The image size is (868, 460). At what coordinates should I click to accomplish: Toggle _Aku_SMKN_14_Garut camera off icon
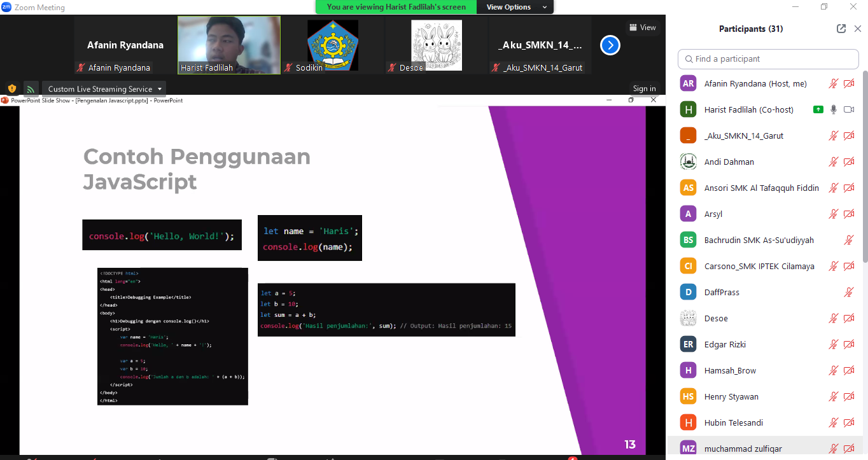(849, 136)
